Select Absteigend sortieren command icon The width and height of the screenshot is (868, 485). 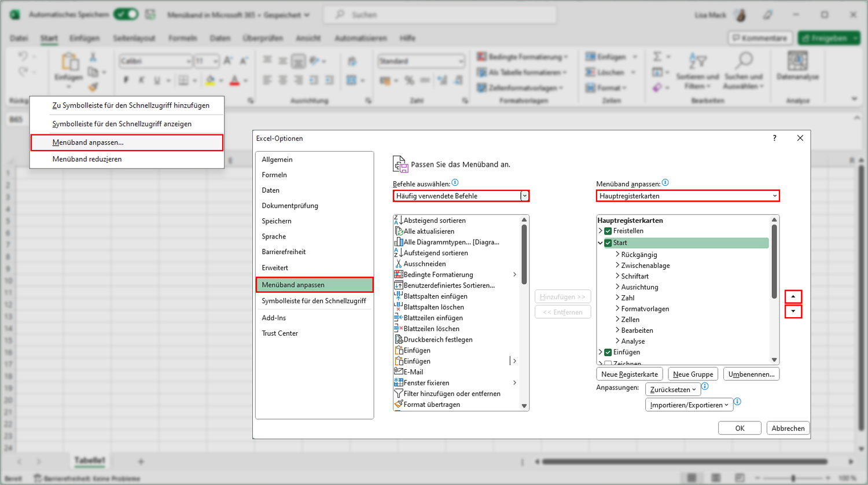(x=398, y=221)
